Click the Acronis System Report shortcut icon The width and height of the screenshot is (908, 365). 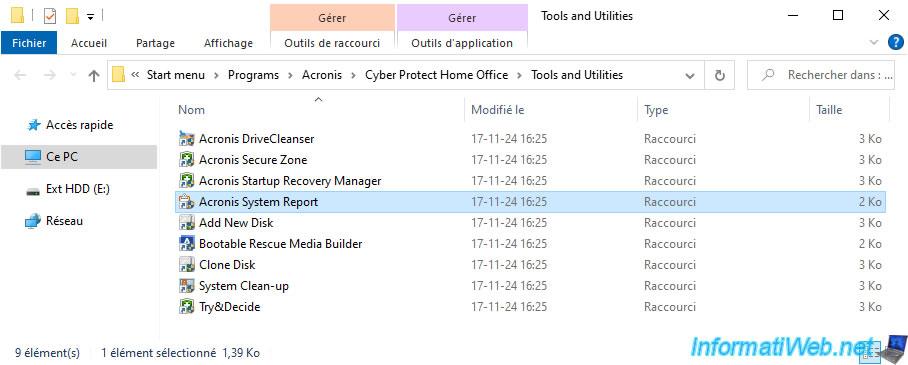pyautogui.click(x=186, y=202)
